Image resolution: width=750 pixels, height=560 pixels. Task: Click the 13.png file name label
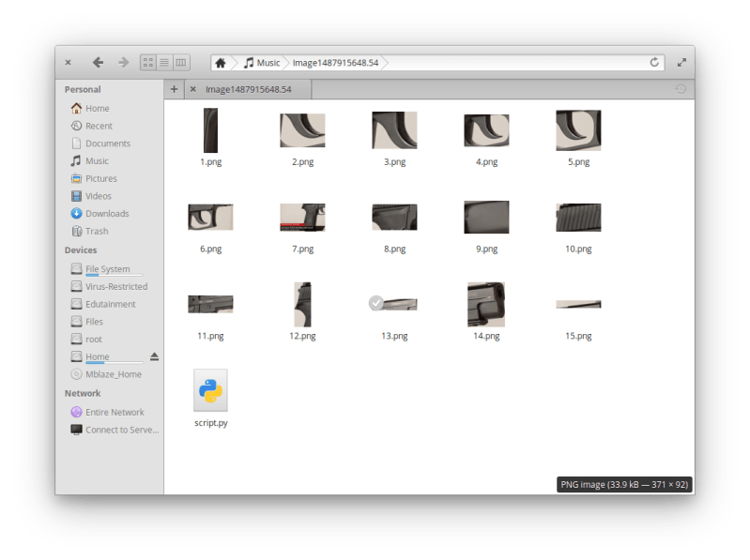[394, 336]
